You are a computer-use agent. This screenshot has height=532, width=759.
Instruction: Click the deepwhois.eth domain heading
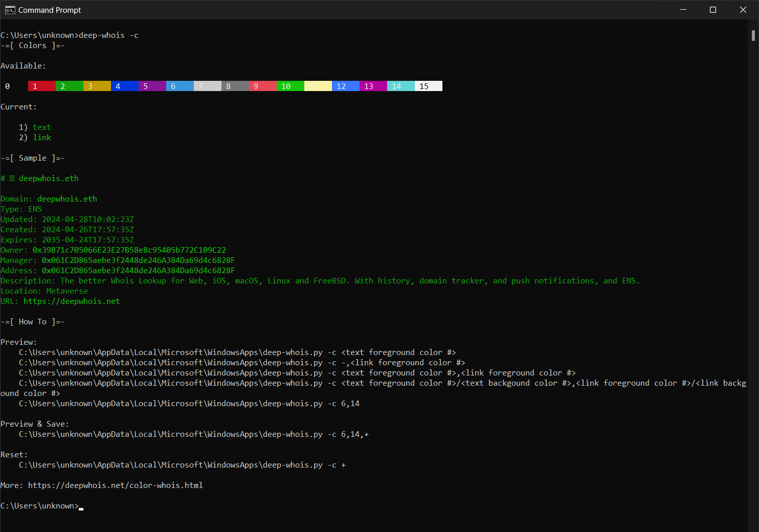(x=49, y=178)
